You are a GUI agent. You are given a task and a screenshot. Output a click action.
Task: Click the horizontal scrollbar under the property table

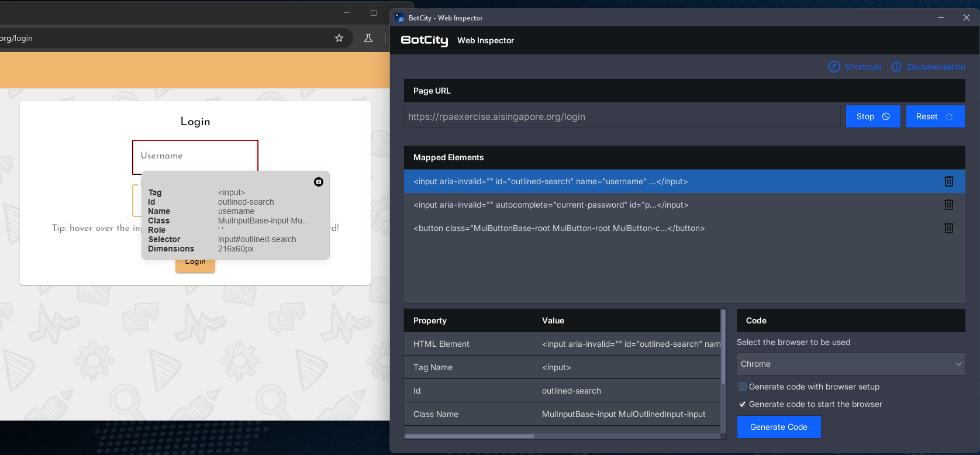pos(470,436)
